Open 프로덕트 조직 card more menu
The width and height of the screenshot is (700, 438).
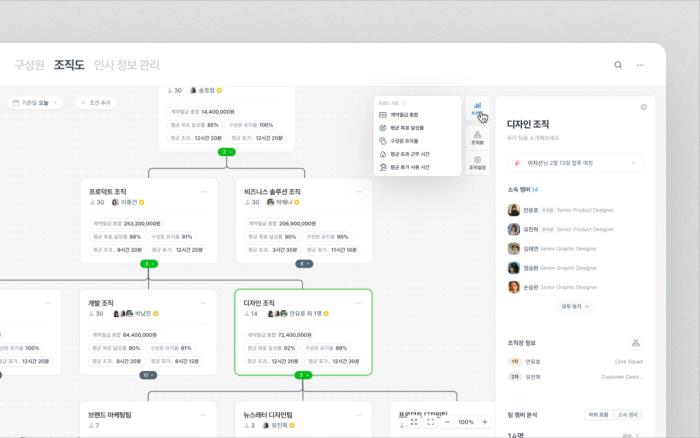click(x=204, y=192)
